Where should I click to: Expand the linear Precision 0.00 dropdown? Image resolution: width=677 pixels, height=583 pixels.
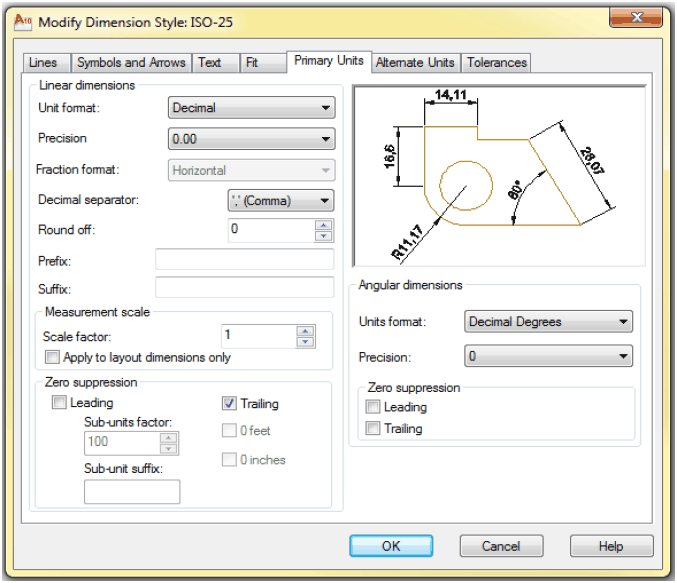(251, 140)
